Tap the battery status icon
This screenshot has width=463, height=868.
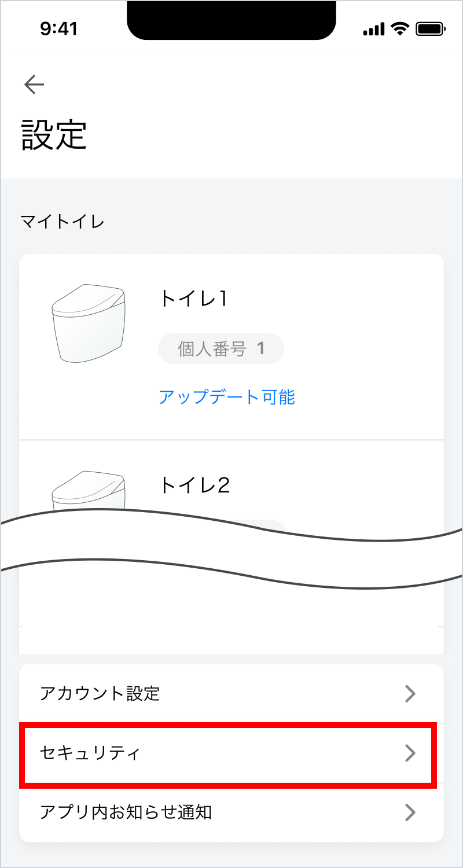pos(429,29)
